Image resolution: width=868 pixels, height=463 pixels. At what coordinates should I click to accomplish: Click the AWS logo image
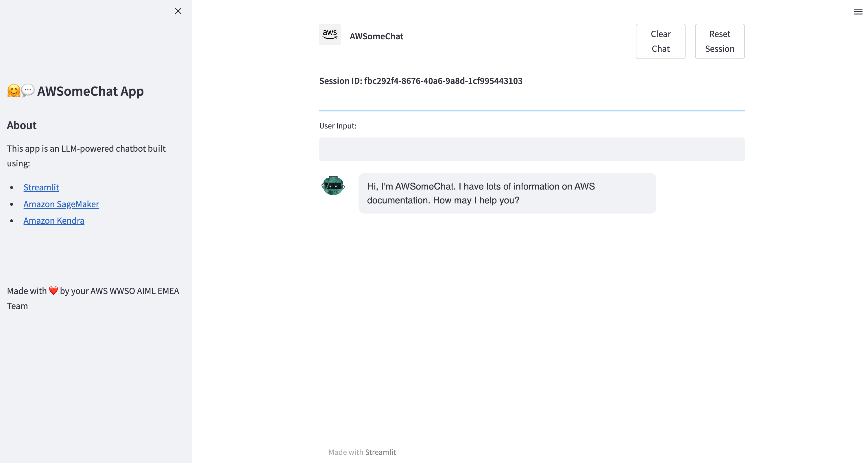tap(330, 34)
